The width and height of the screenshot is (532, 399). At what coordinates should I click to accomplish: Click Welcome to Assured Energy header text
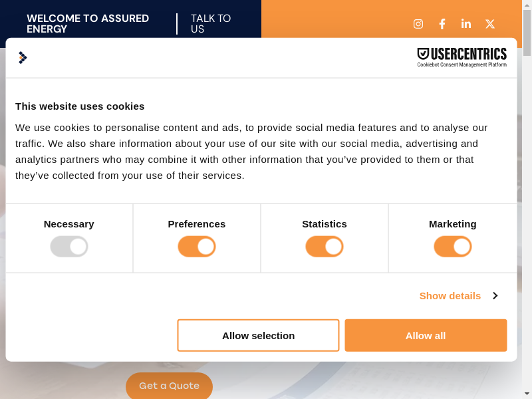click(88, 24)
